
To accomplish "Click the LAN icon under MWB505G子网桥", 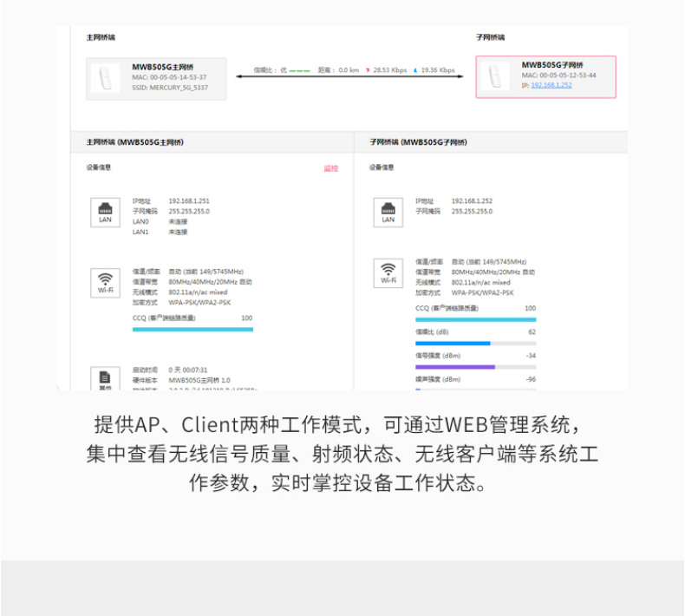I will (x=388, y=213).
